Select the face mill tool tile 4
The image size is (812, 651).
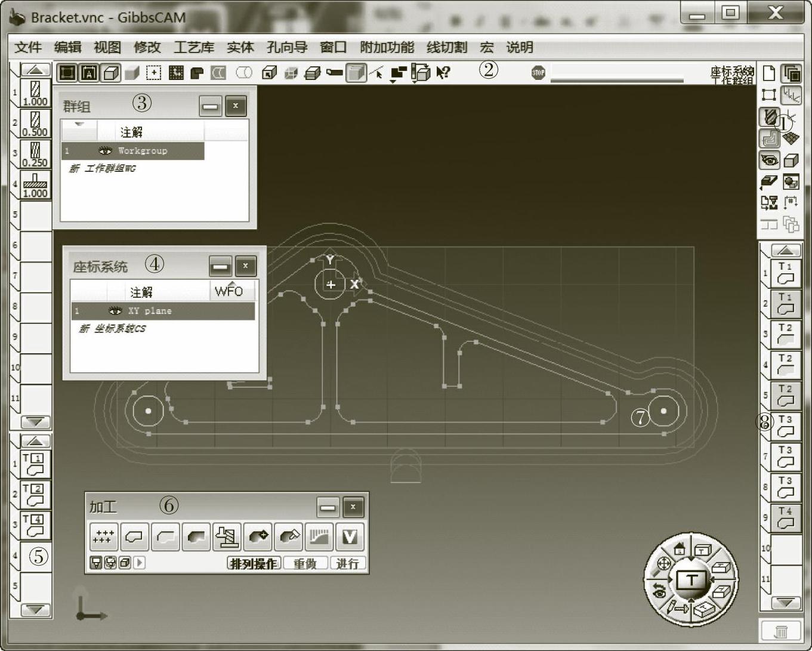coord(35,184)
